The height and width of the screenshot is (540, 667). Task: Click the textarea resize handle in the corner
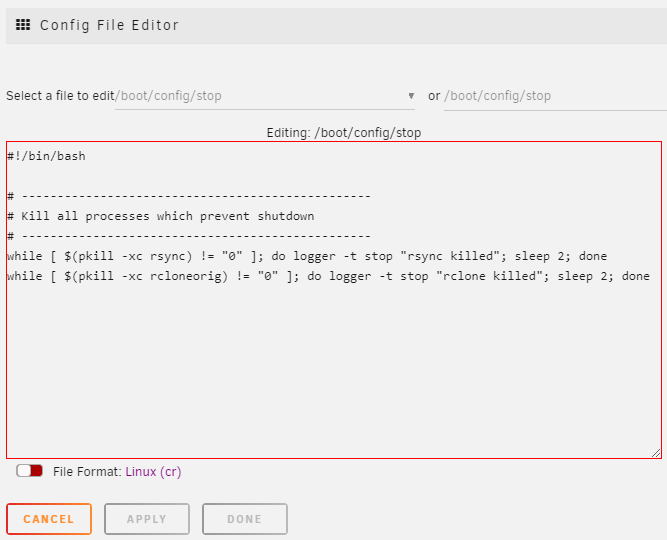pyautogui.click(x=656, y=453)
